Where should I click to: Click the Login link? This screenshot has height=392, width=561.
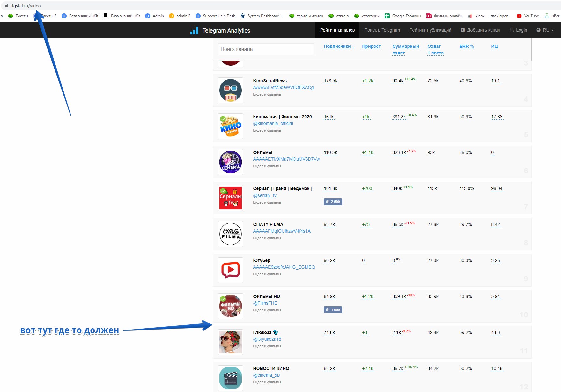(x=518, y=30)
